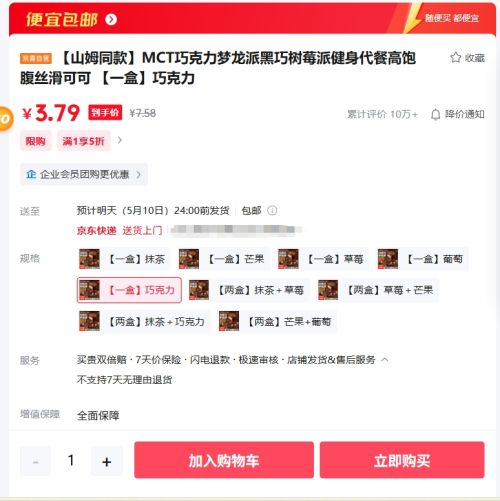
Task: Open 企业会员团购更优惠 details arrow
Action: tap(138, 174)
